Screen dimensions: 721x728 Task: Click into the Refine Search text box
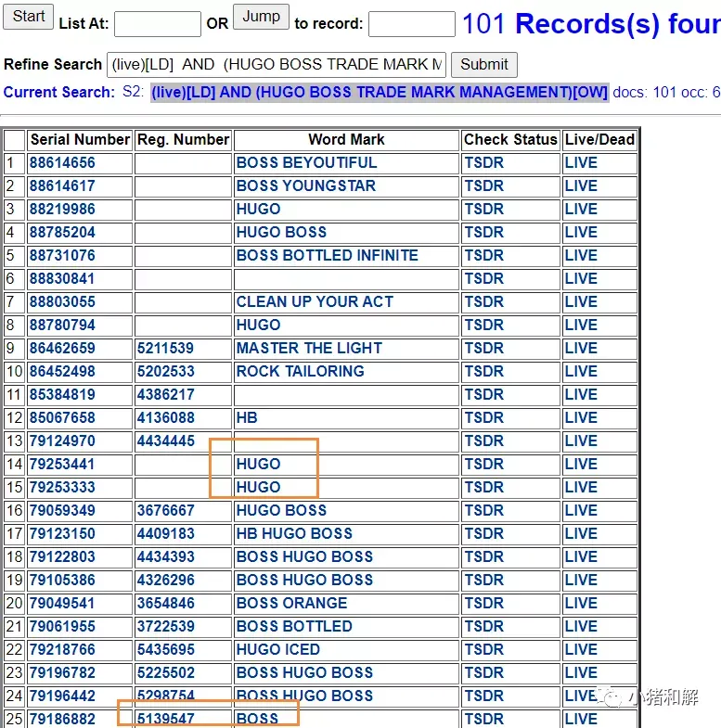tap(277, 65)
